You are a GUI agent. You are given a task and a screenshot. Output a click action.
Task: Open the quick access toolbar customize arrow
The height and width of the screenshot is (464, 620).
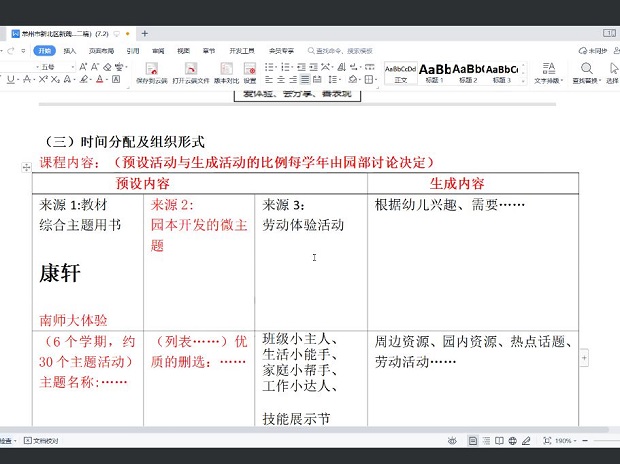click(x=23, y=51)
